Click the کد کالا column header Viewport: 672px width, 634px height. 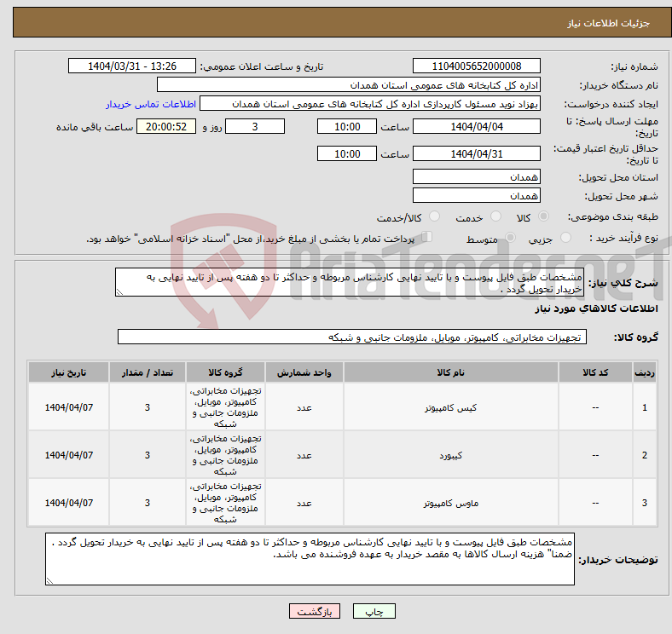[x=595, y=372]
